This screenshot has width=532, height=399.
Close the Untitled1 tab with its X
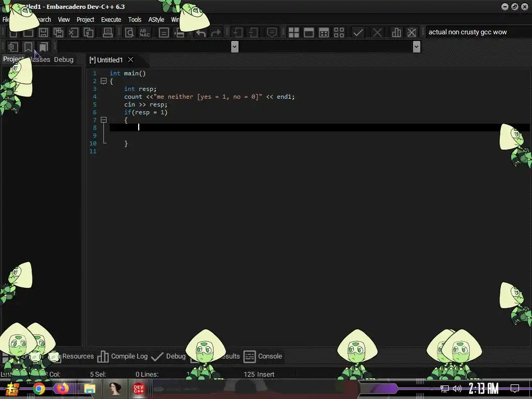(x=130, y=60)
